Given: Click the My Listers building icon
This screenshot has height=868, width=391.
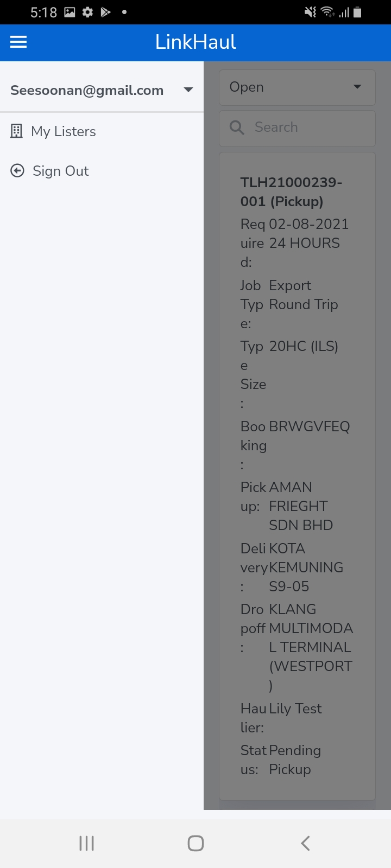Looking at the screenshot, I should point(17,131).
